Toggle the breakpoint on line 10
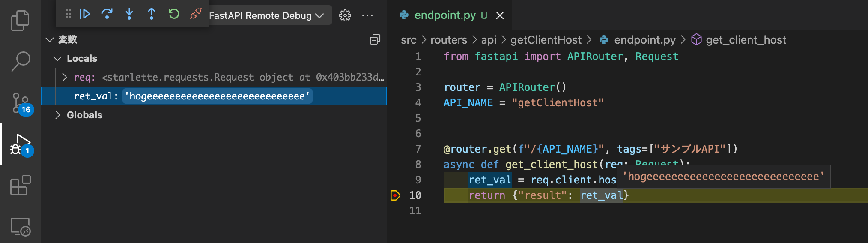868x243 pixels. [x=395, y=195]
